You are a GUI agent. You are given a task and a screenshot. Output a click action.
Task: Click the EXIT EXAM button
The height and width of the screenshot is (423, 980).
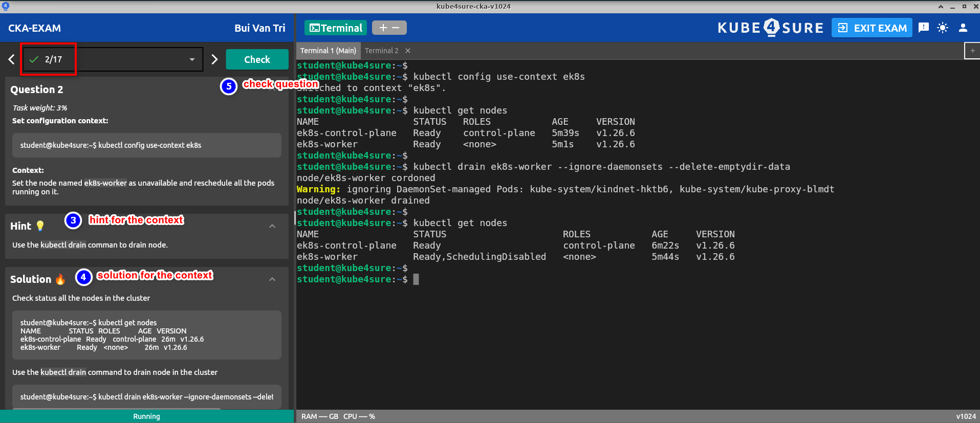coord(872,28)
